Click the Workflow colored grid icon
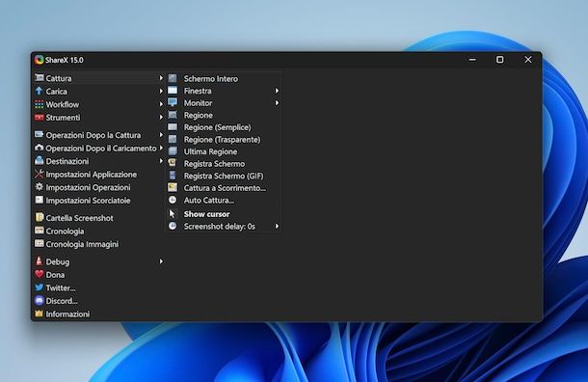 [x=39, y=104]
